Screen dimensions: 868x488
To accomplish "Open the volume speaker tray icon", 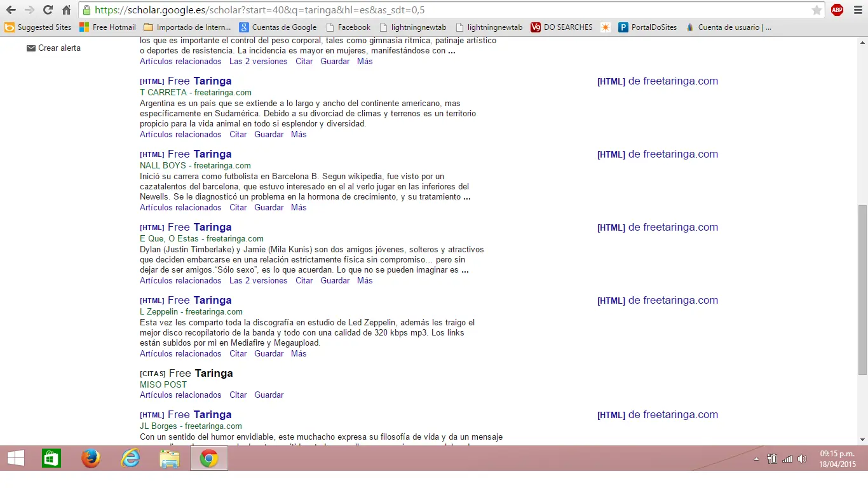I will tap(802, 459).
